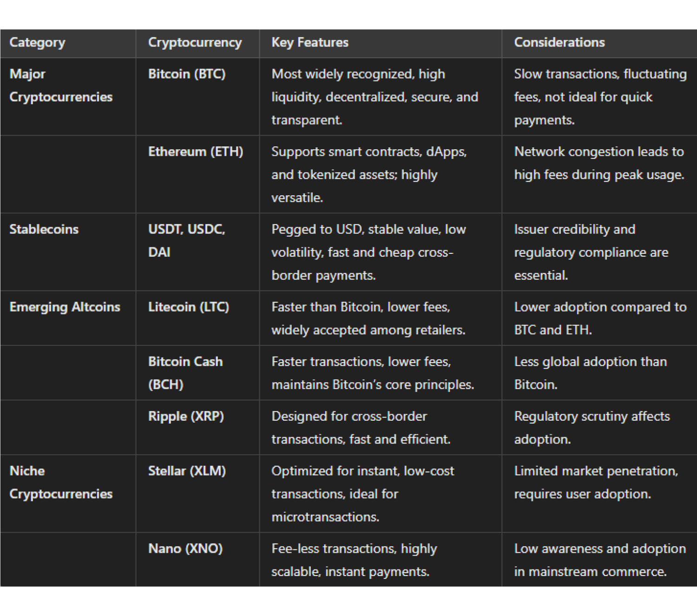Click the Category column header
This screenshot has width=697, height=616.
pos(38,43)
